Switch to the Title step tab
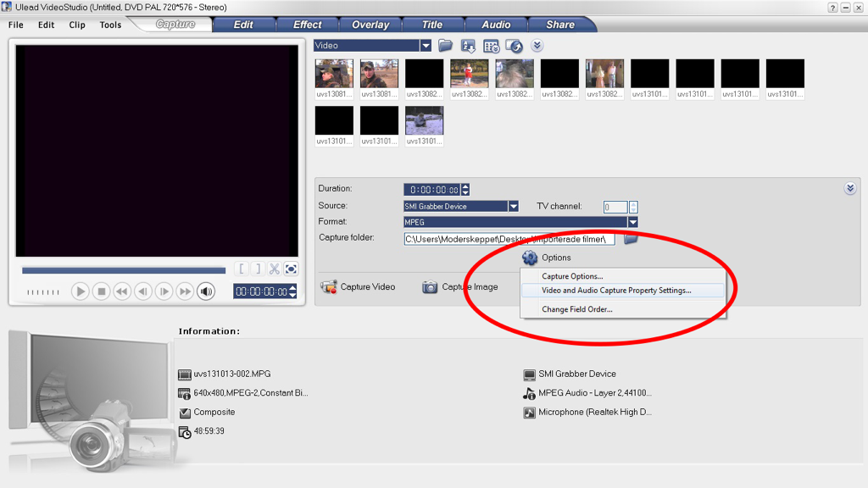Screen dimensions: 868x488 point(431,25)
